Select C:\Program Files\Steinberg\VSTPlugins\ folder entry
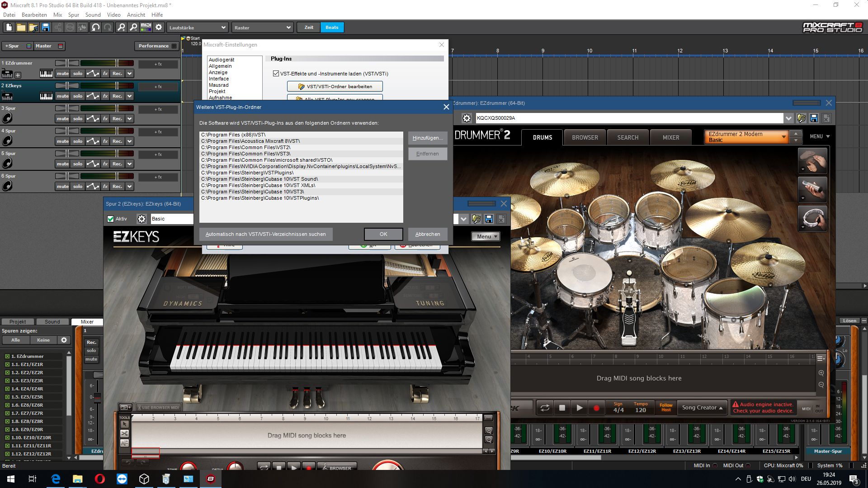This screenshot has height=488, width=868. coord(301,173)
